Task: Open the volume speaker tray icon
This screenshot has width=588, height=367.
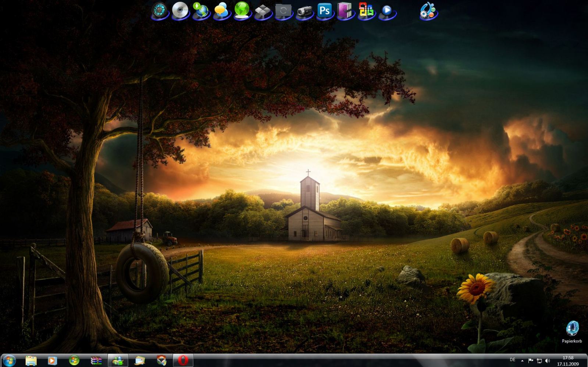Action: 548,361
